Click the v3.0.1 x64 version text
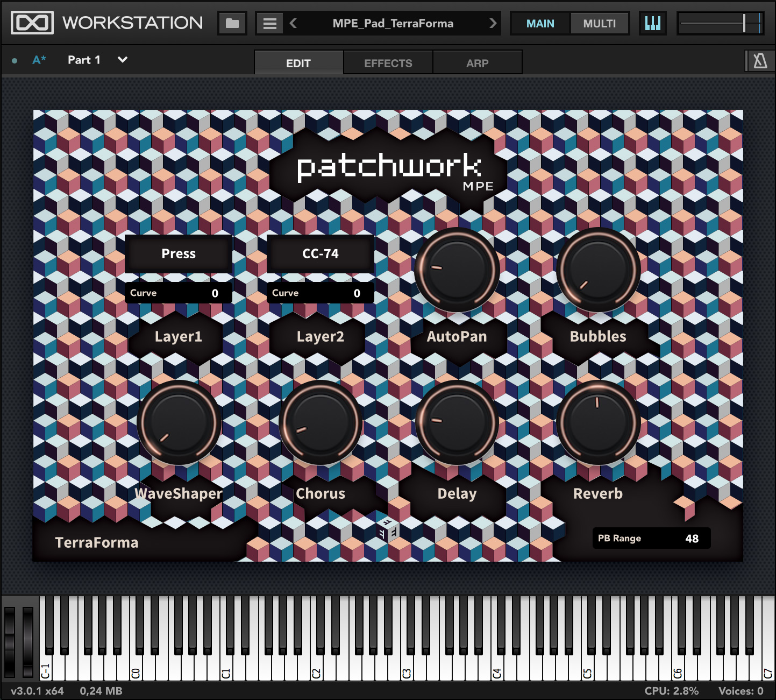The height and width of the screenshot is (700, 776). tap(37, 691)
